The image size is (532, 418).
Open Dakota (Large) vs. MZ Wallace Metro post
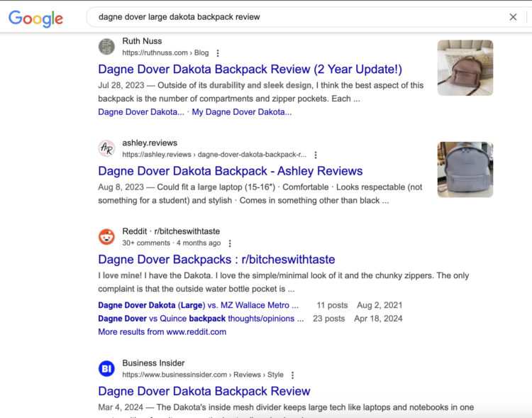[199, 305]
